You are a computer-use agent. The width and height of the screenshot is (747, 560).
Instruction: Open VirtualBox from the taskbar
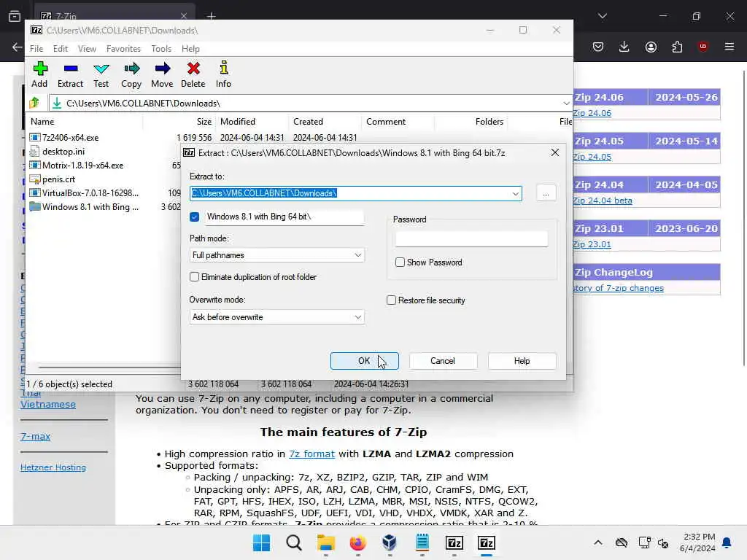click(x=390, y=542)
